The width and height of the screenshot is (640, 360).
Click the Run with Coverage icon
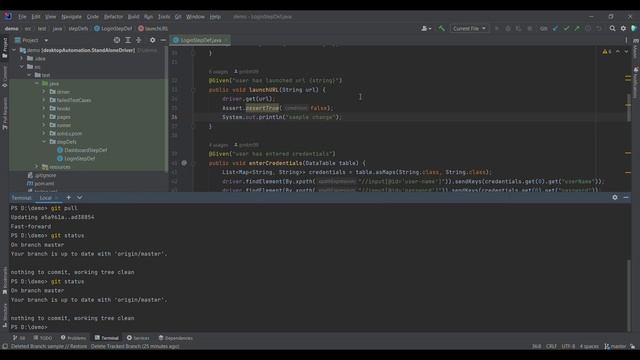(518, 29)
